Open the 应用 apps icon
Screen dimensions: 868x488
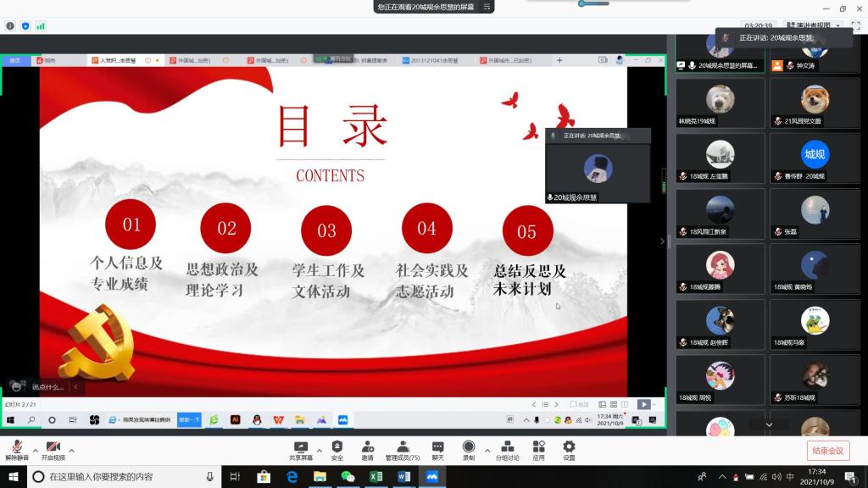[x=538, y=449]
